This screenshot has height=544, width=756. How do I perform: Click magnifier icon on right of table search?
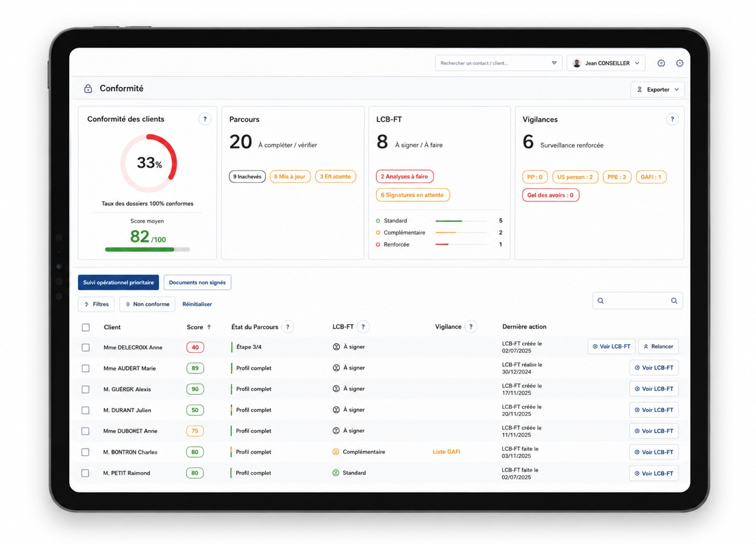click(x=674, y=301)
